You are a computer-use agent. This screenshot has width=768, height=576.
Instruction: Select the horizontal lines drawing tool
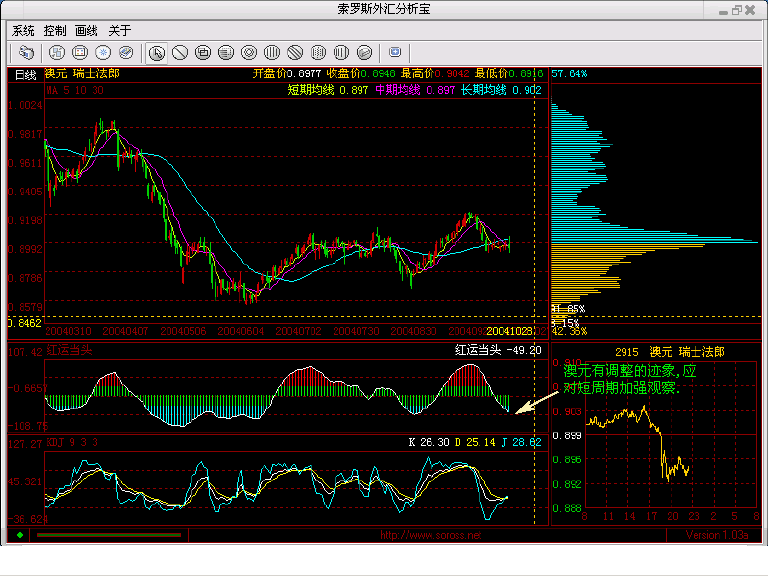pyautogui.click(x=226, y=51)
